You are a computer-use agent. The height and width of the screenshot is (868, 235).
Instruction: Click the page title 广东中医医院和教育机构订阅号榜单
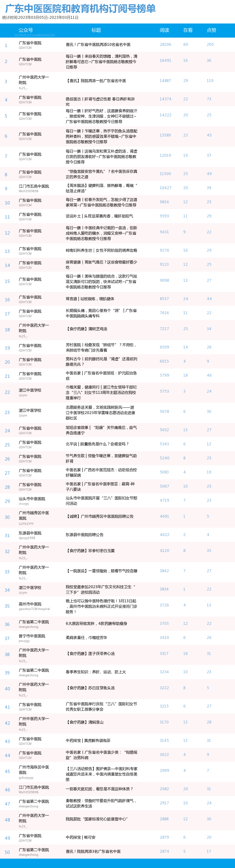pos(81,8)
